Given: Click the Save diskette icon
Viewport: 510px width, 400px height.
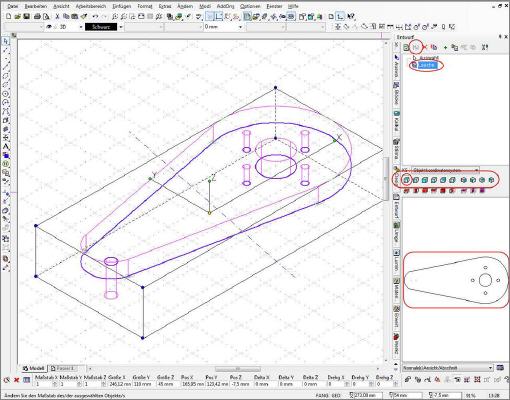Looking at the screenshot, I should click(27, 16).
